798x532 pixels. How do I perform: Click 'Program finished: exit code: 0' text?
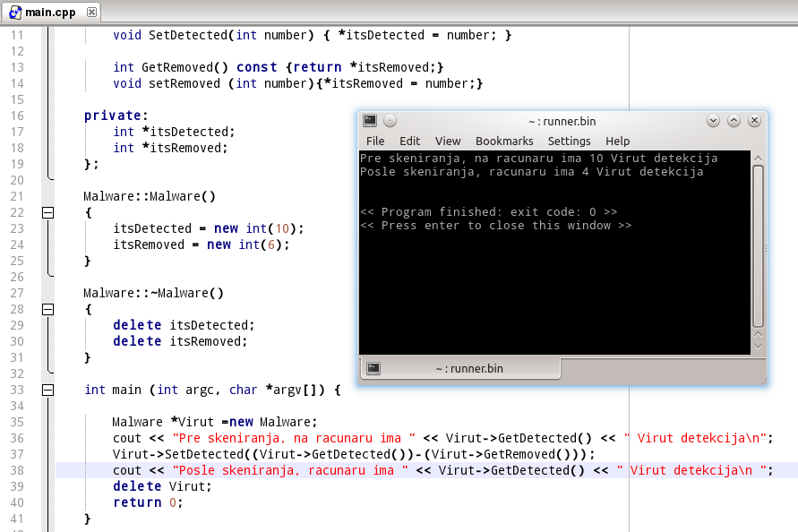click(x=489, y=211)
